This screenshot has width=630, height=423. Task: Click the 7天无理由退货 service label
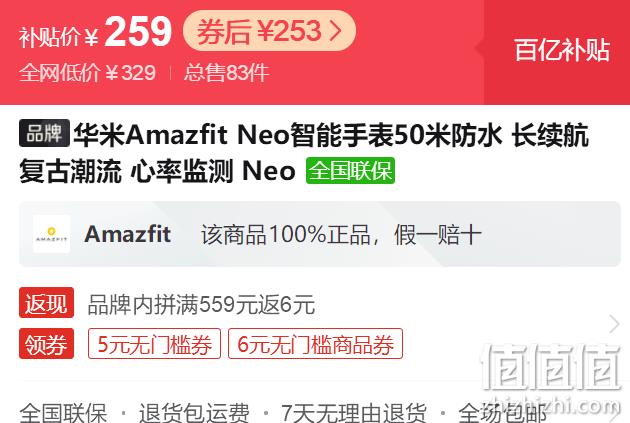click(x=354, y=413)
